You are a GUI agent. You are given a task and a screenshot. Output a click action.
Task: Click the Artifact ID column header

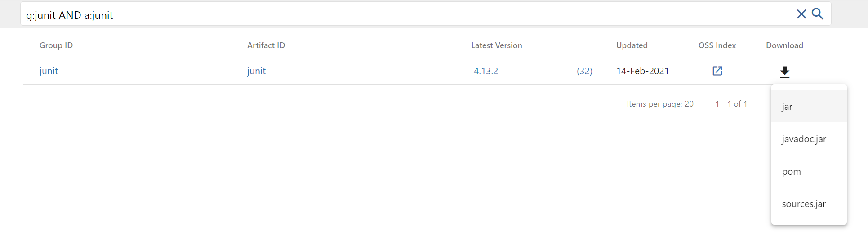(x=266, y=45)
